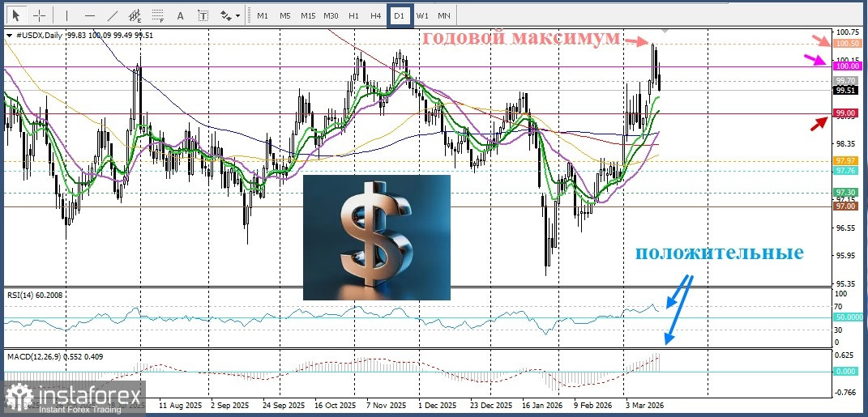
Task: Click the 95.95 price scale value
Action: pos(847,256)
